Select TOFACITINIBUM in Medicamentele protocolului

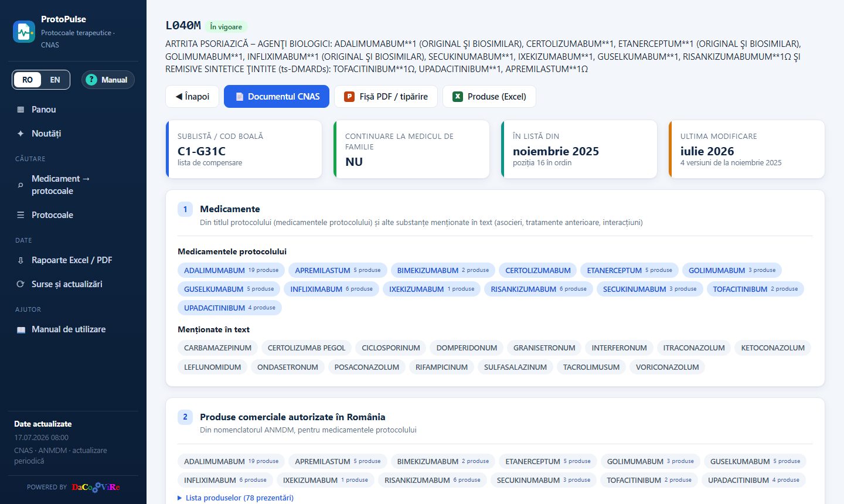[755, 289]
